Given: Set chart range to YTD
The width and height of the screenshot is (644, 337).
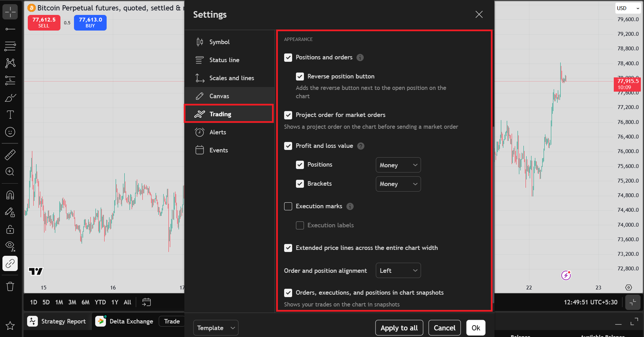Looking at the screenshot, I should tap(100, 302).
